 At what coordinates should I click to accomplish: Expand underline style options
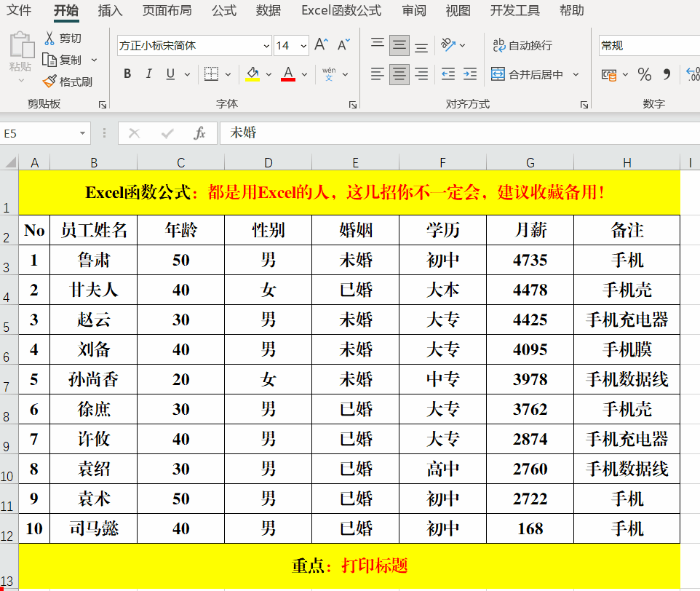pos(188,74)
